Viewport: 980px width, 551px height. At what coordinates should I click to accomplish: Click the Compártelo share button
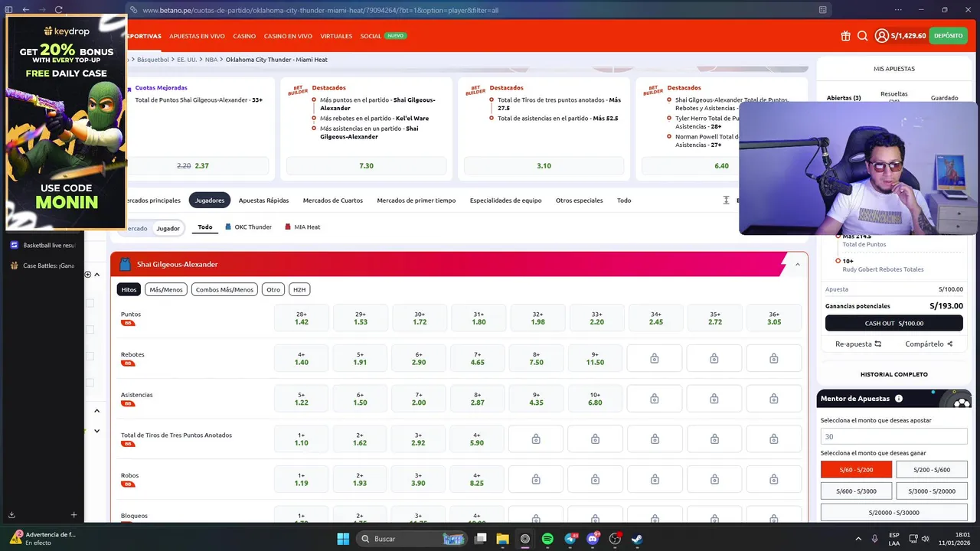[x=929, y=344]
